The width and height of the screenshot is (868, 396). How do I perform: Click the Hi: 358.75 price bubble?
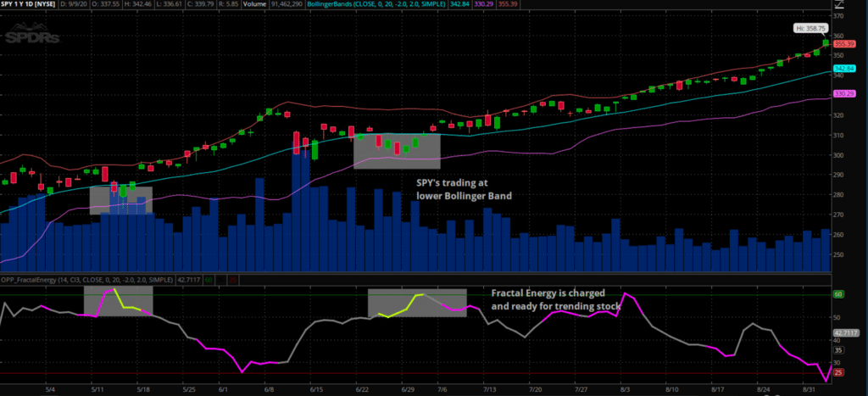(811, 28)
